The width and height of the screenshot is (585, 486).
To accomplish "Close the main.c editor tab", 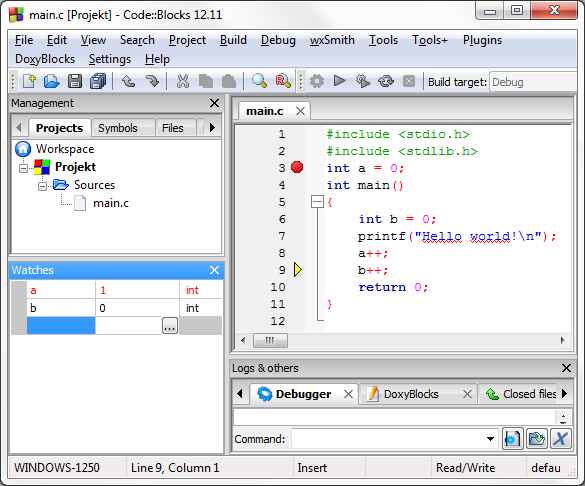I will [x=300, y=111].
